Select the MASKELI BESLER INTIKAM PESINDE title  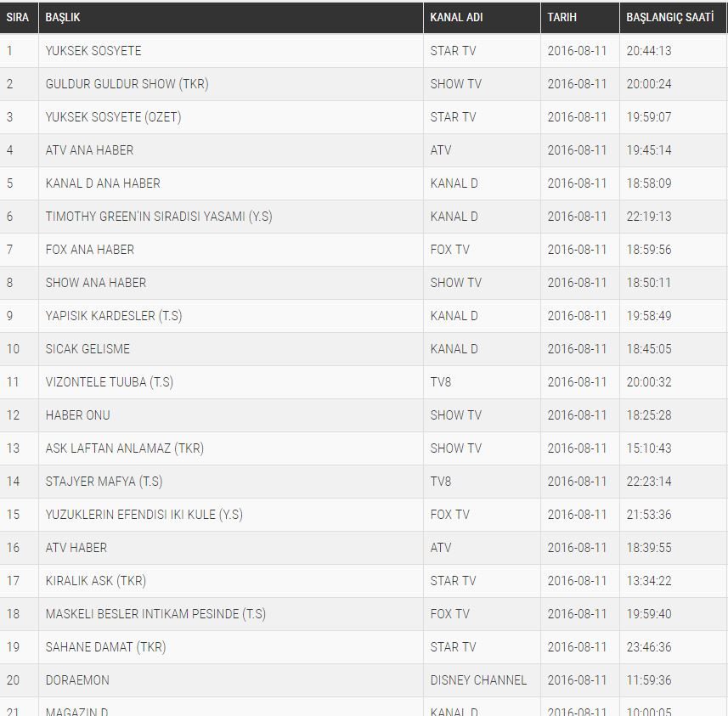[155, 614]
